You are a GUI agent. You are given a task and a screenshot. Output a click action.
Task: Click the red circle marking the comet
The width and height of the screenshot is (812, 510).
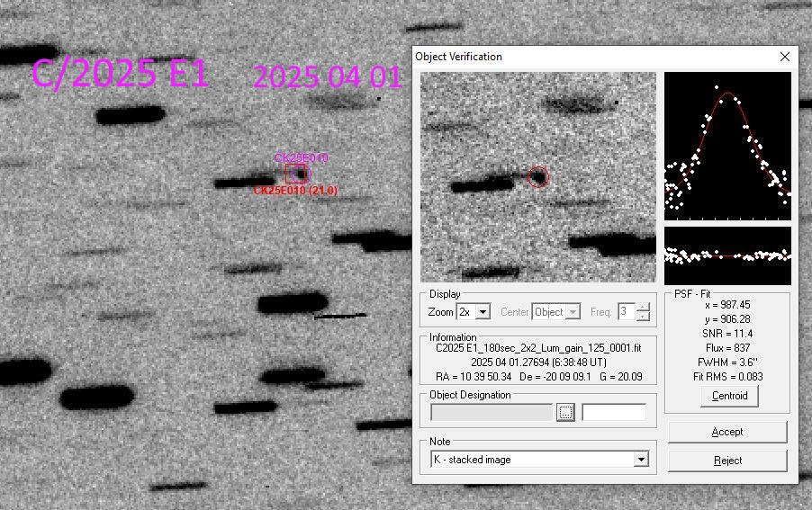[537, 177]
